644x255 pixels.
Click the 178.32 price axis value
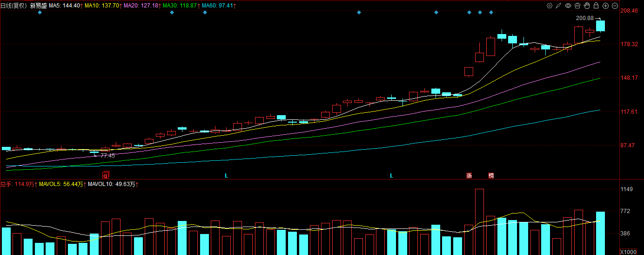point(629,44)
